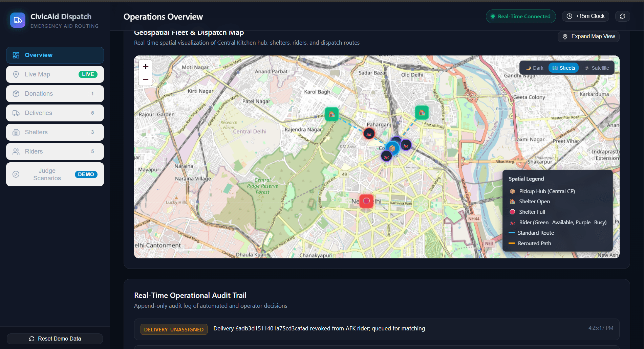Zoom in on the map
The width and height of the screenshot is (644, 349).
pyautogui.click(x=146, y=67)
